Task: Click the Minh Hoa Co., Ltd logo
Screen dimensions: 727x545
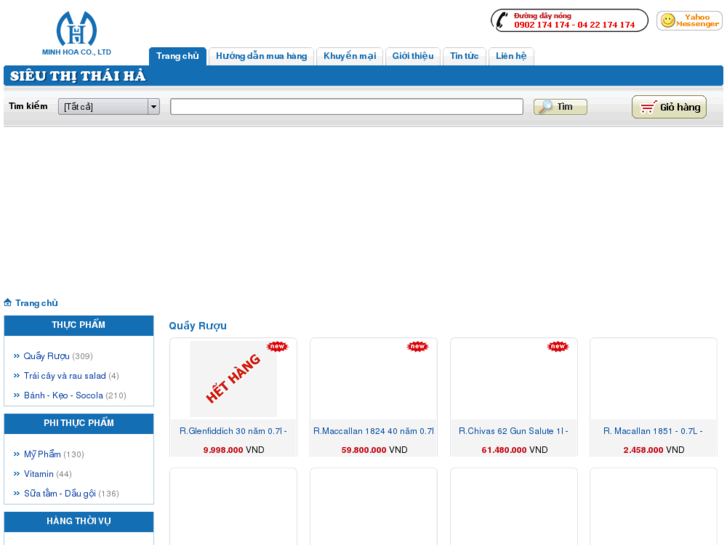Action: tap(77, 33)
